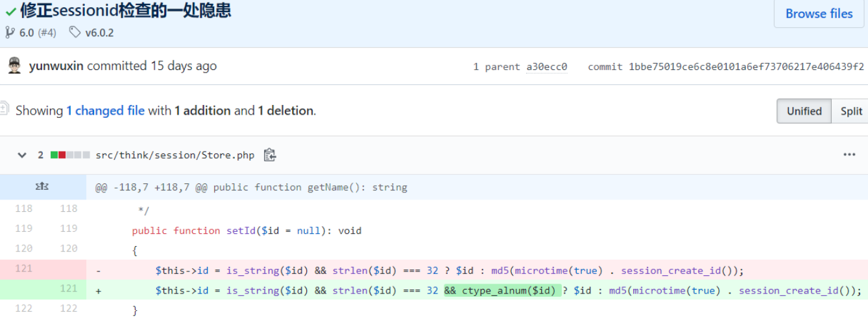Open src/think/session/Store.php file link

tap(175, 155)
